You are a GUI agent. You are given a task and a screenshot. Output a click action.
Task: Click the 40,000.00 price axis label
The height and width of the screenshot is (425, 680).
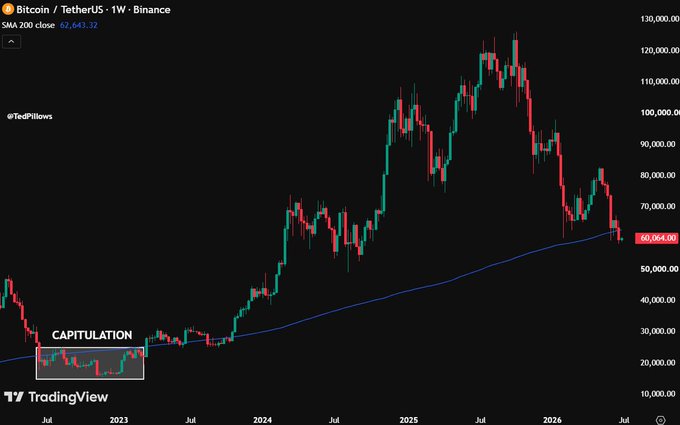point(660,300)
